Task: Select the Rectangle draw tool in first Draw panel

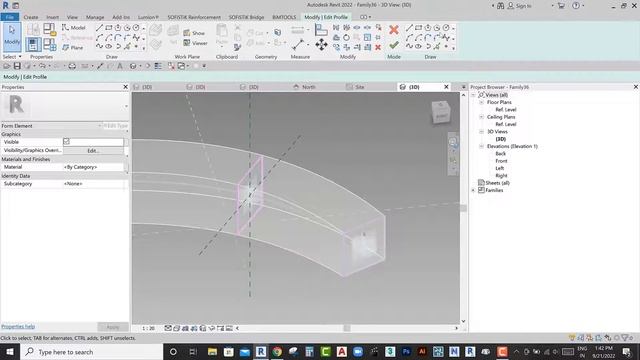Action: point(109,28)
